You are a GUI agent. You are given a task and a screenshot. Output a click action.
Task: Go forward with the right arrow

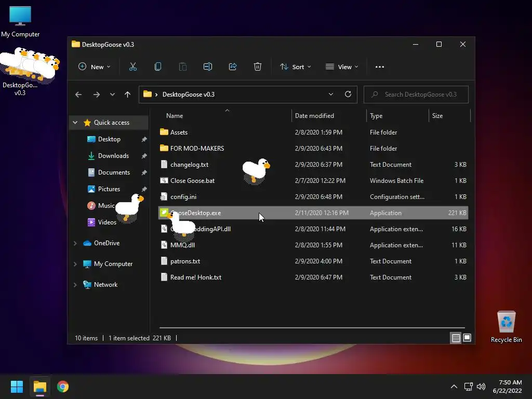point(96,95)
